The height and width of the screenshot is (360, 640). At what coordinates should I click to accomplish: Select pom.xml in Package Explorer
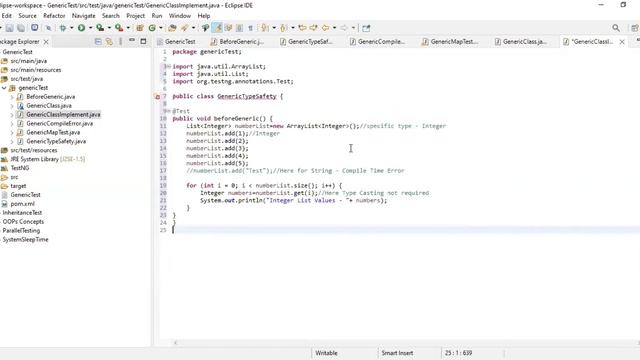[22, 204]
